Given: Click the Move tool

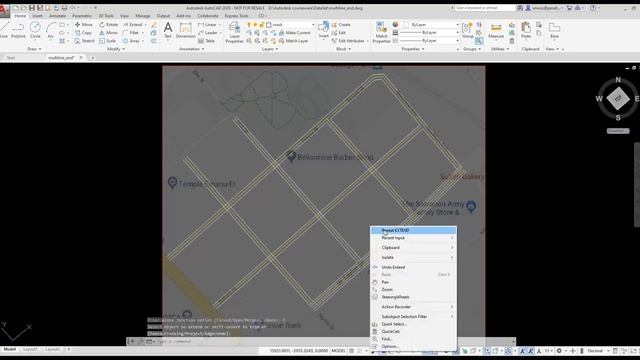Looking at the screenshot, I should [x=84, y=24].
